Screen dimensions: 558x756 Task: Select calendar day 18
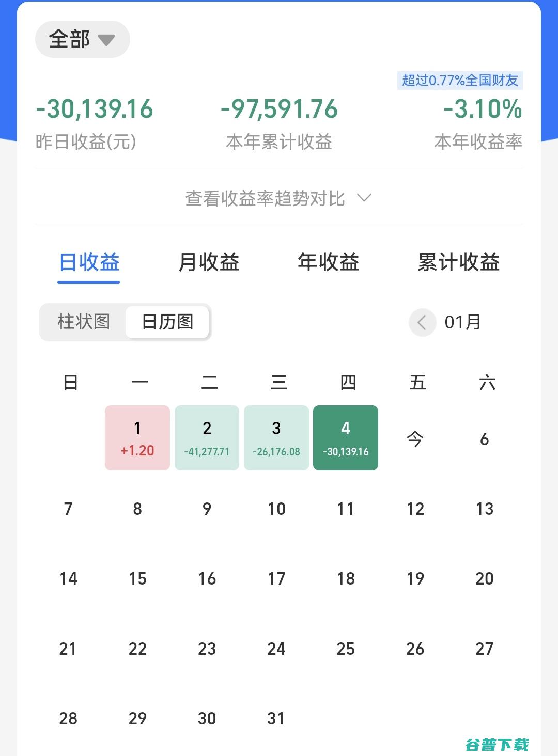pos(346,578)
